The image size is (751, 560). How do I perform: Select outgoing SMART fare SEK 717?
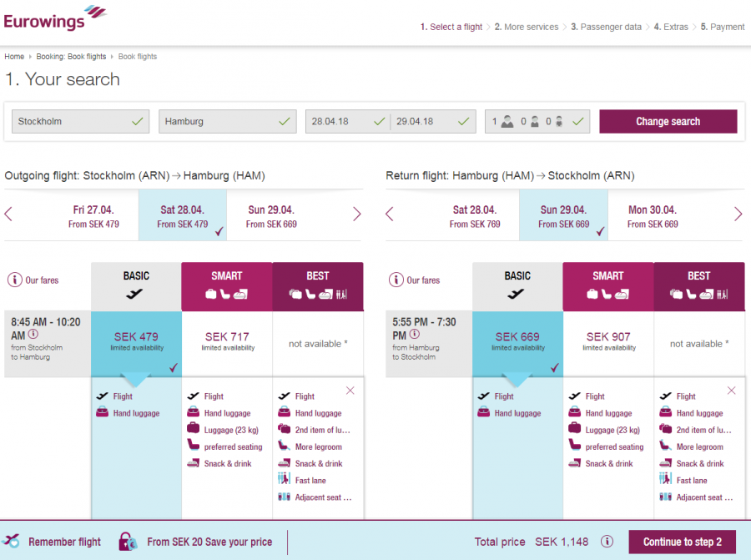tap(227, 341)
